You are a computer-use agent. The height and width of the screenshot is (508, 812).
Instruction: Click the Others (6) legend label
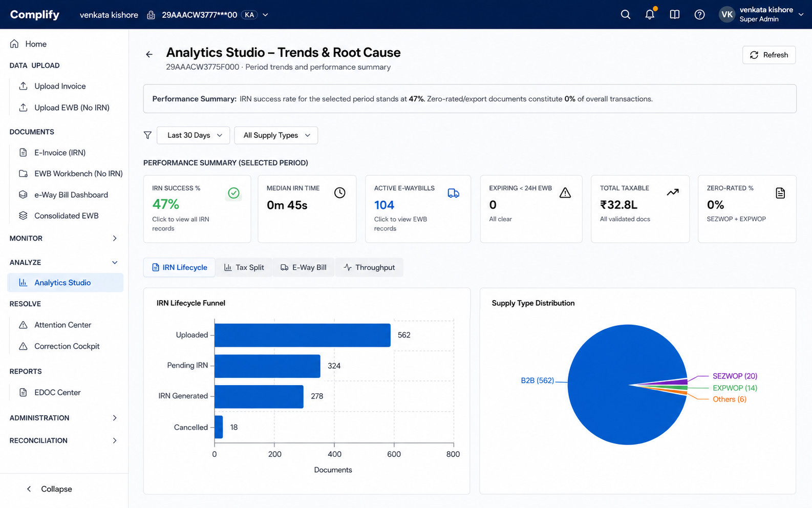pyautogui.click(x=729, y=399)
